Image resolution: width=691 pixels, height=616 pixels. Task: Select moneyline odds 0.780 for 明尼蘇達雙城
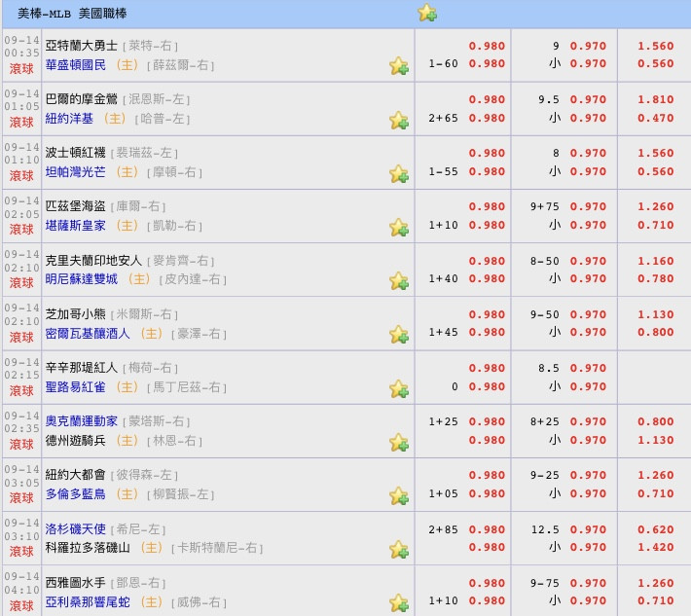[x=655, y=278]
